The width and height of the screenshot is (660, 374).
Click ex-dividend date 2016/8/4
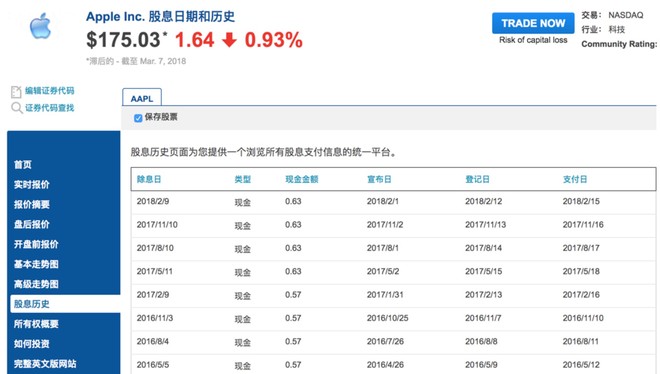coord(152,341)
